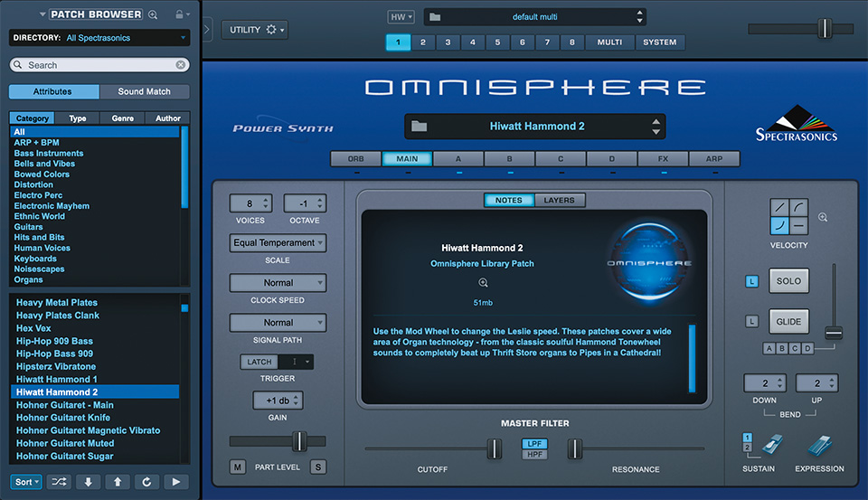Viewport: 868px width, 500px height.
Task: Select the concave velocity curve preset
Action: tap(779, 225)
